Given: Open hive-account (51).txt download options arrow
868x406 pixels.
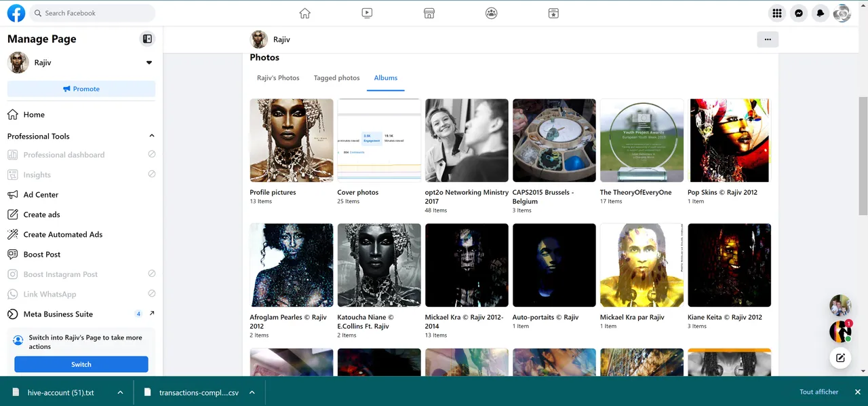Looking at the screenshot, I should (120, 392).
